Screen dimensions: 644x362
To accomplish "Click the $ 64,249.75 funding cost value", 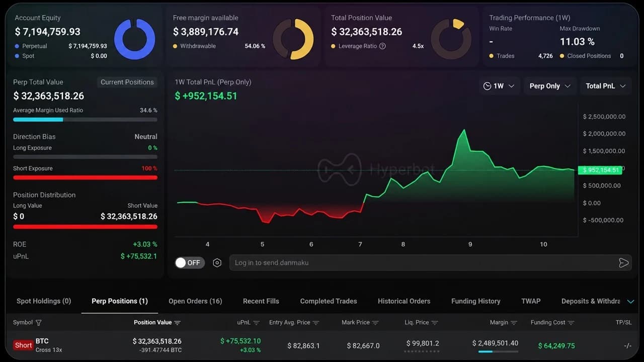I will pos(556,346).
